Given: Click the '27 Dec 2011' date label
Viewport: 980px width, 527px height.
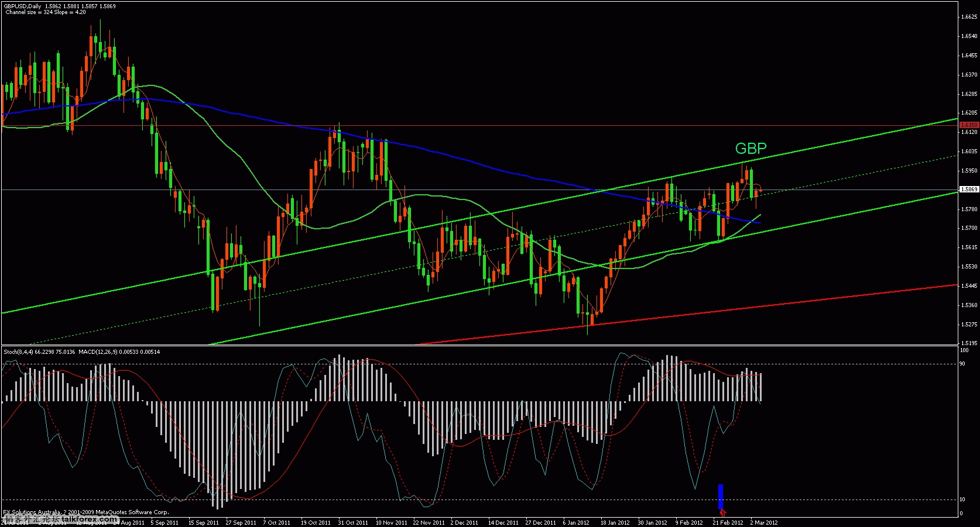Looking at the screenshot, I should 540,523.
